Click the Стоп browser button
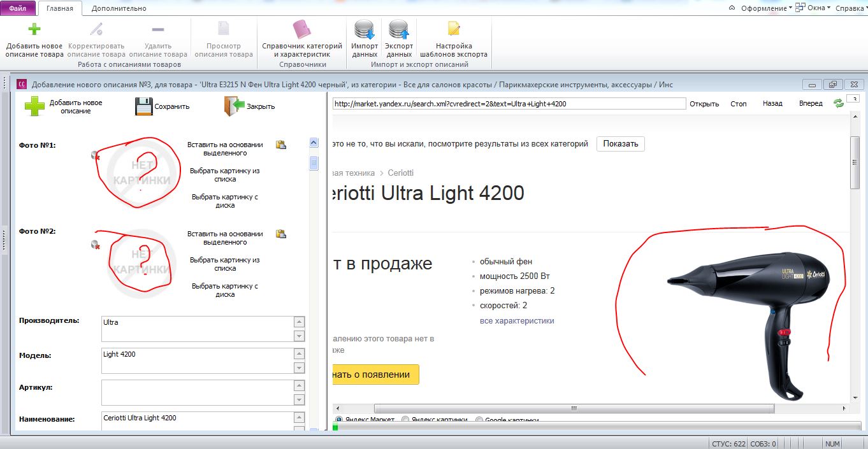 click(x=739, y=104)
